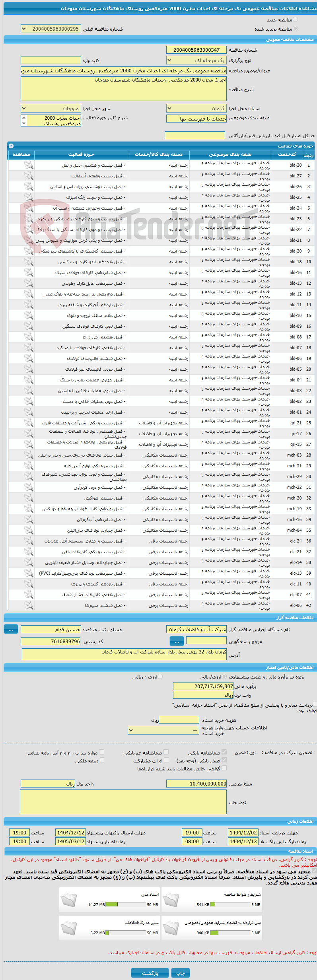Click the دسته بندی کالا/خدمات column header
This screenshot has height=980, width=317.
click(x=159, y=154)
